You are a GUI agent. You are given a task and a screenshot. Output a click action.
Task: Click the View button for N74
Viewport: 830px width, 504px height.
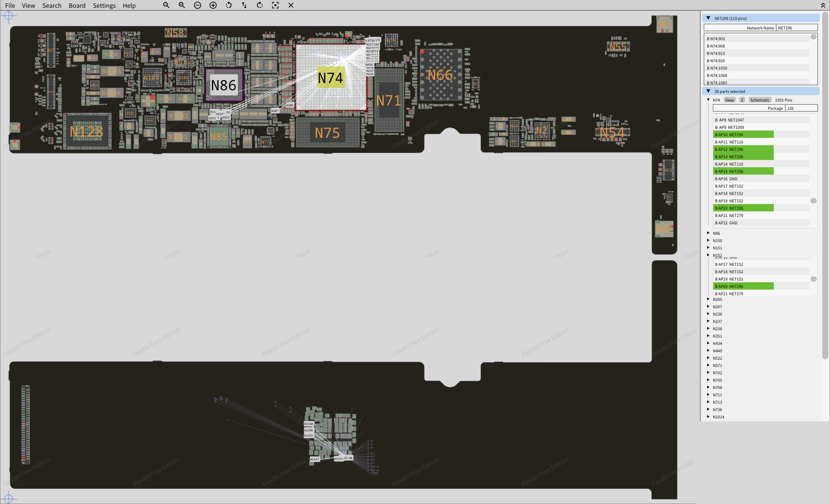point(730,100)
